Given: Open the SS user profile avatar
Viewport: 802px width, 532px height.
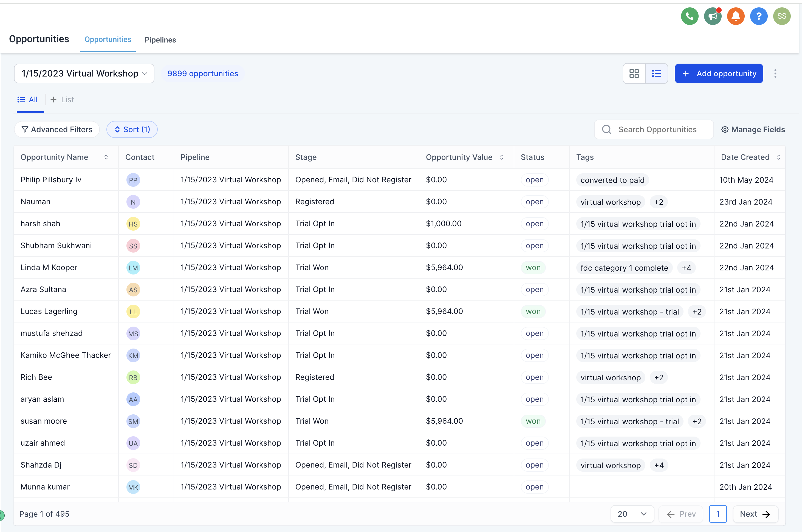Looking at the screenshot, I should click(x=782, y=16).
